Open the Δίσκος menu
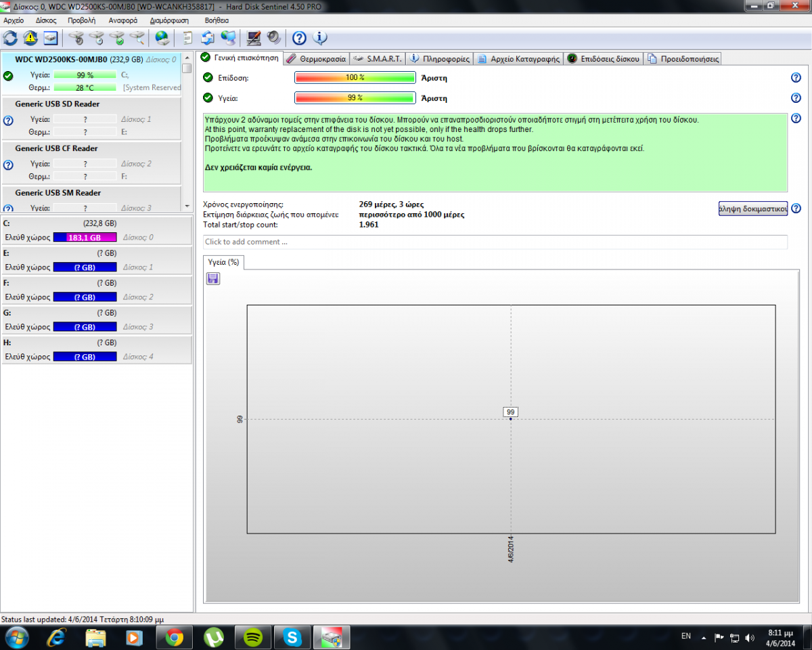The height and width of the screenshot is (650, 812). click(46, 21)
